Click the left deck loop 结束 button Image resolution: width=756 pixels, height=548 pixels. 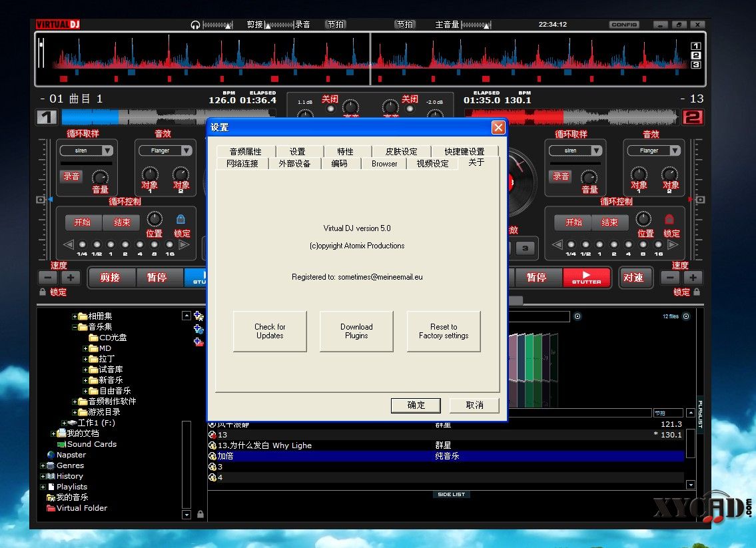point(122,222)
